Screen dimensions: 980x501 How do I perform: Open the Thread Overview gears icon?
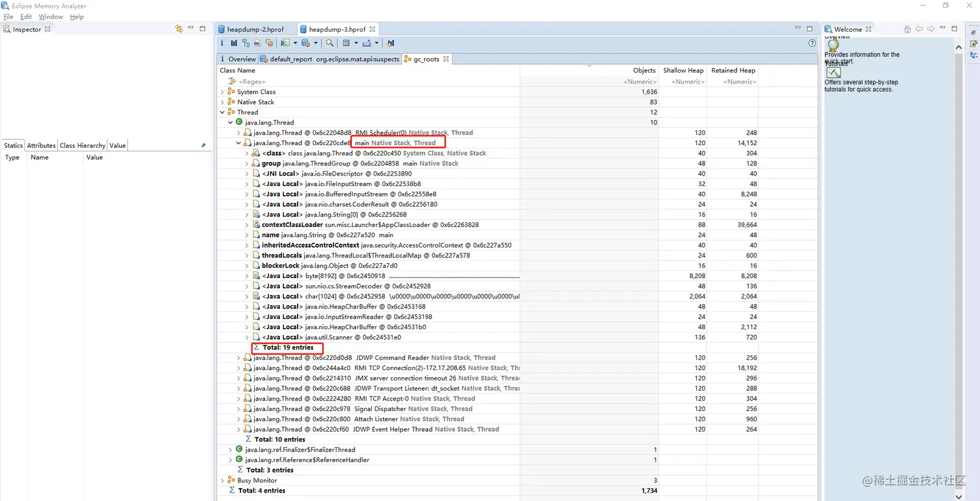[270, 43]
